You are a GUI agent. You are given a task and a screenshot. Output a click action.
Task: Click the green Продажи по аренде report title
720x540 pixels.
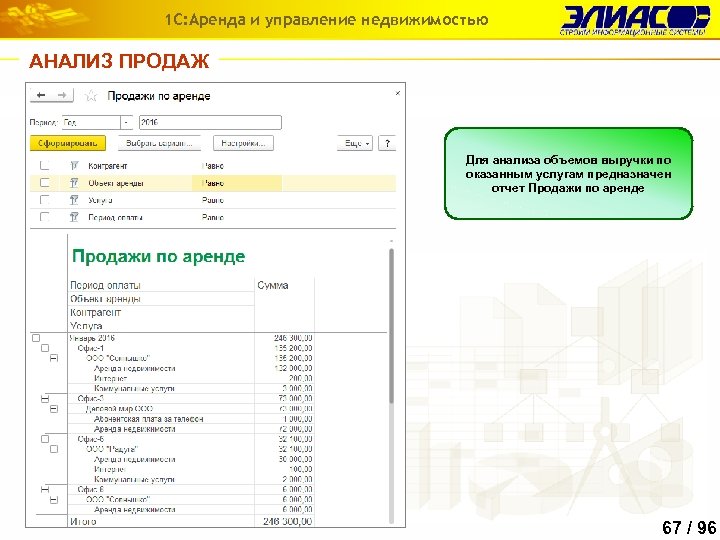158,256
